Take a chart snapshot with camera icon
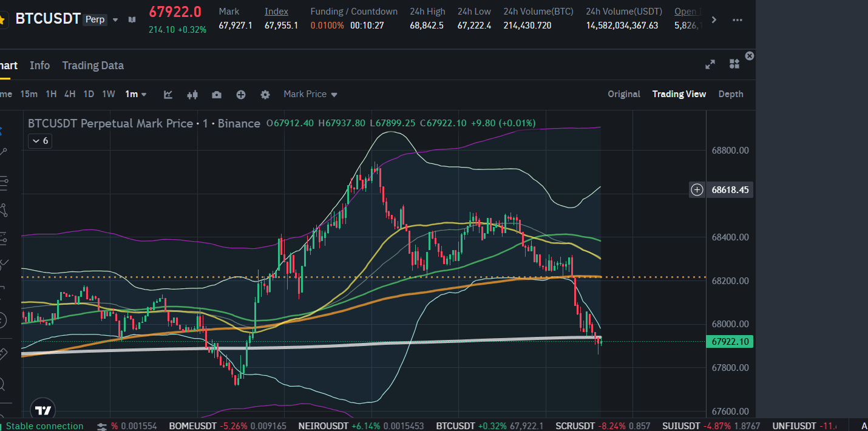 (x=217, y=95)
